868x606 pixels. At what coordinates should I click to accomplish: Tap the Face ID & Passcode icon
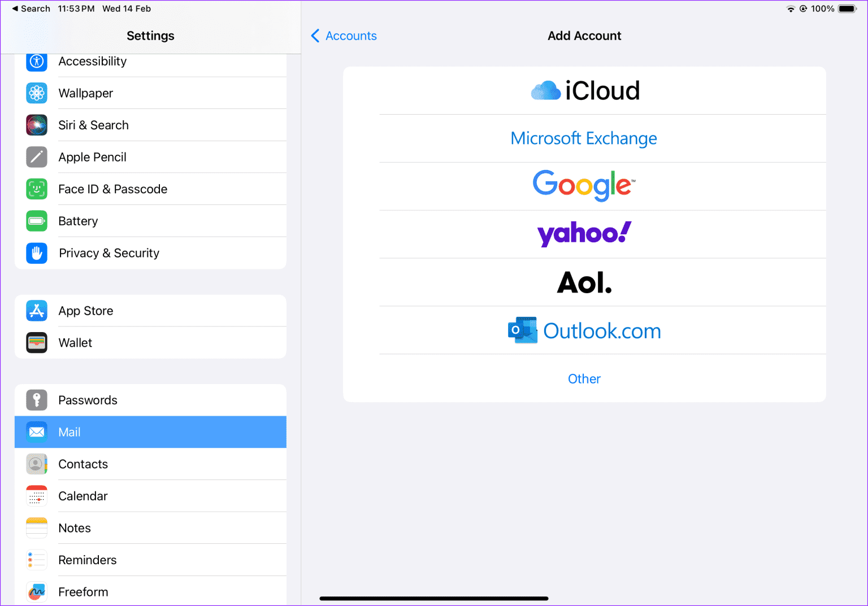pos(37,189)
